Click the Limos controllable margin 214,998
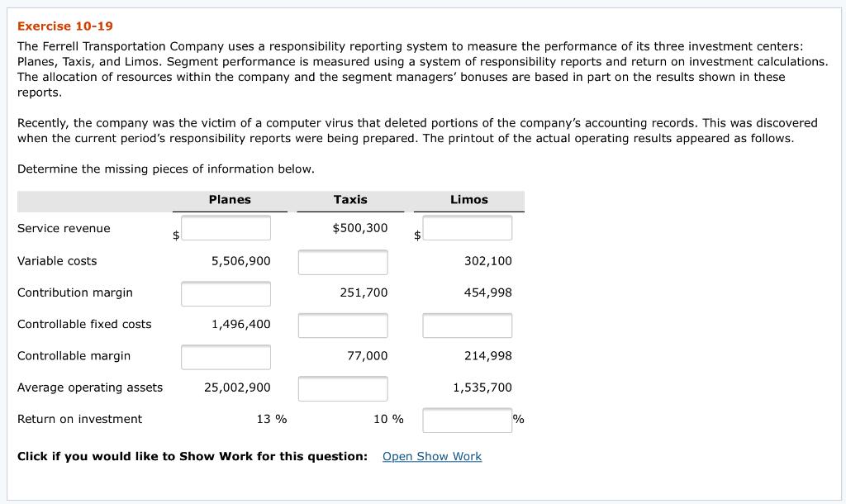This screenshot has height=504, width=846. click(487, 356)
